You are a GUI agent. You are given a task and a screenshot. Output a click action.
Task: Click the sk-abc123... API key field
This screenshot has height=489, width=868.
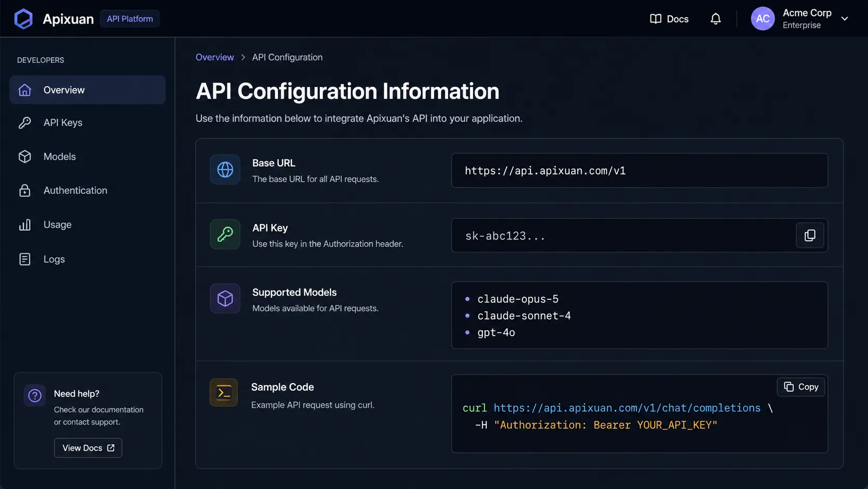coord(640,235)
